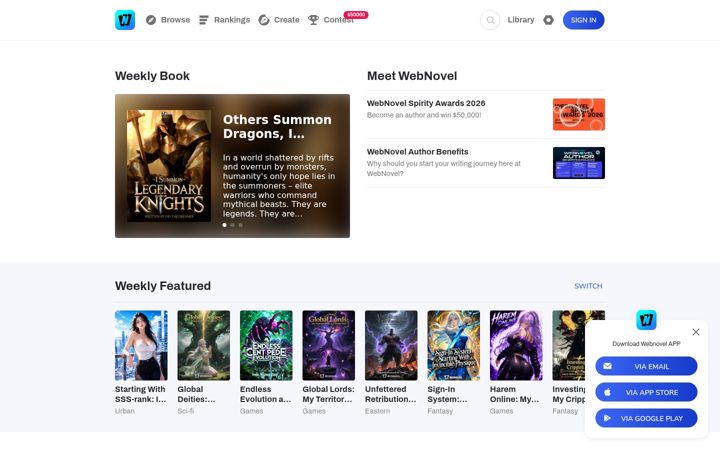720x450 pixels.
Task: Click the VIA EMAIL button
Action: click(646, 366)
